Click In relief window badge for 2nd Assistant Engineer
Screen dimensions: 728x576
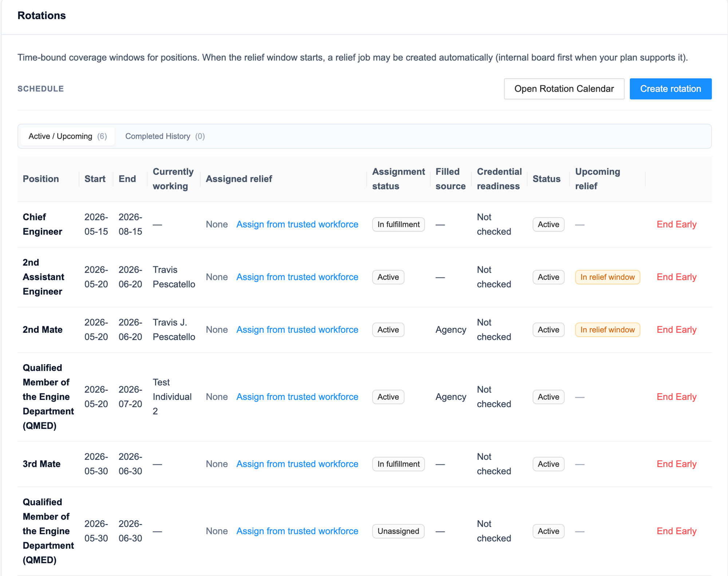click(608, 277)
